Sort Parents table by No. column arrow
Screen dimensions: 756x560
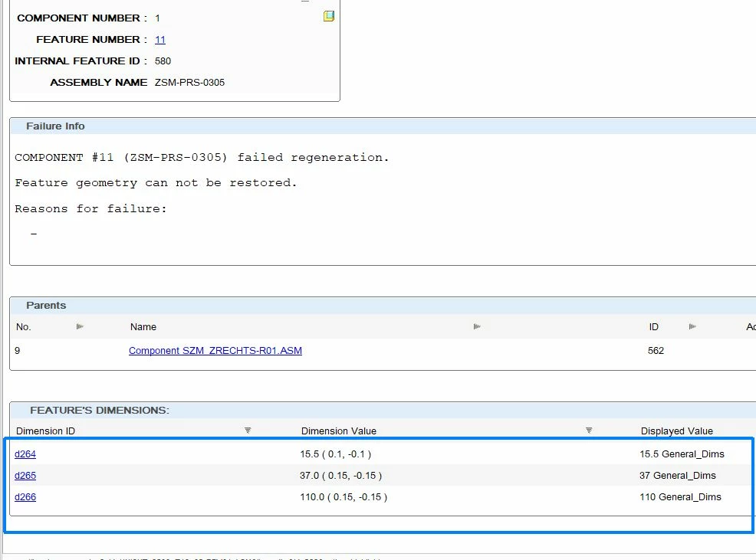[80, 327]
